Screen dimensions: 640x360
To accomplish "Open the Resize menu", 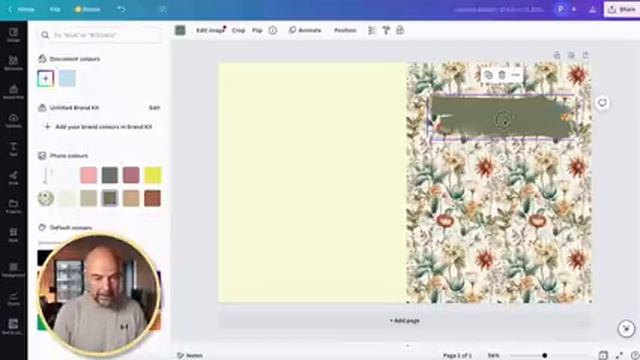I will coord(87,9).
